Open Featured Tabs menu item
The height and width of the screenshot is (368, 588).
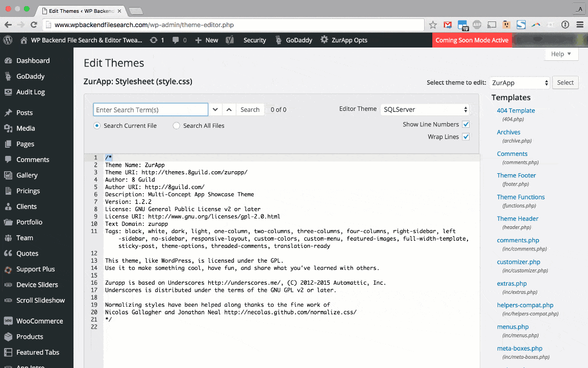tap(37, 352)
